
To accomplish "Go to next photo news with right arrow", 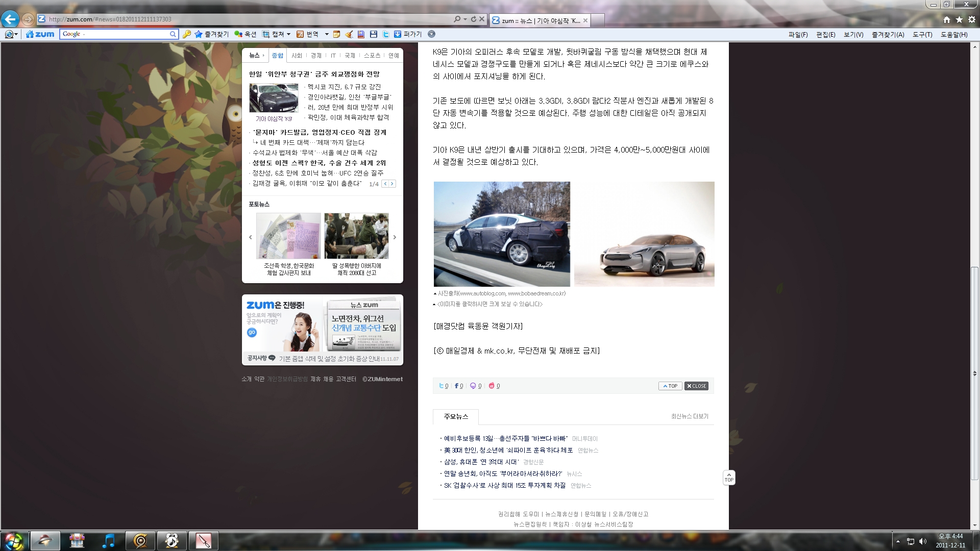I will pos(395,237).
